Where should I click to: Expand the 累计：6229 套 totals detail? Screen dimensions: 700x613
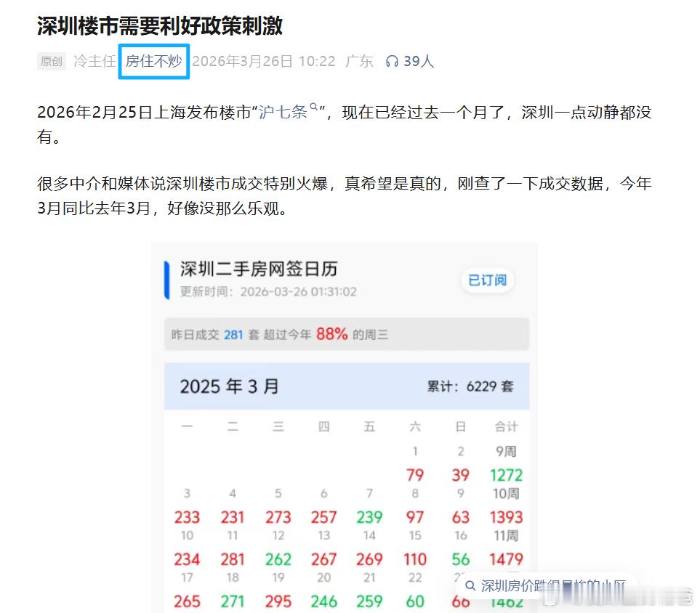(x=470, y=386)
